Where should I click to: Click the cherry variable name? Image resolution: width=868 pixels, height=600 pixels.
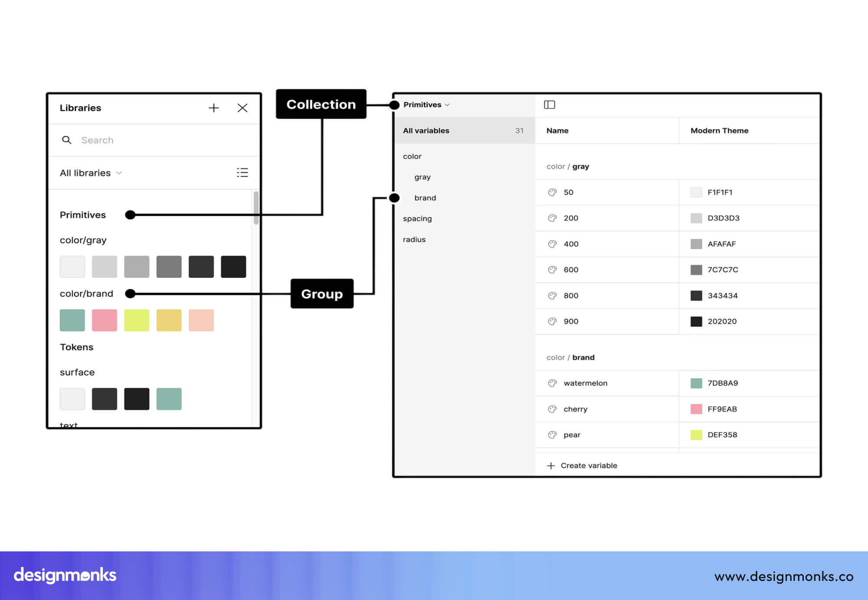coord(575,409)
